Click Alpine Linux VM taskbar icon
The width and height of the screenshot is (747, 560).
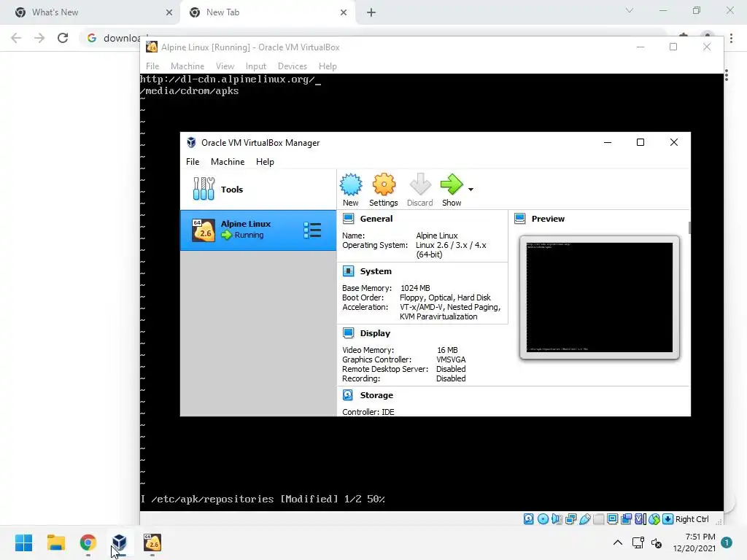click(x=152, y=542)
